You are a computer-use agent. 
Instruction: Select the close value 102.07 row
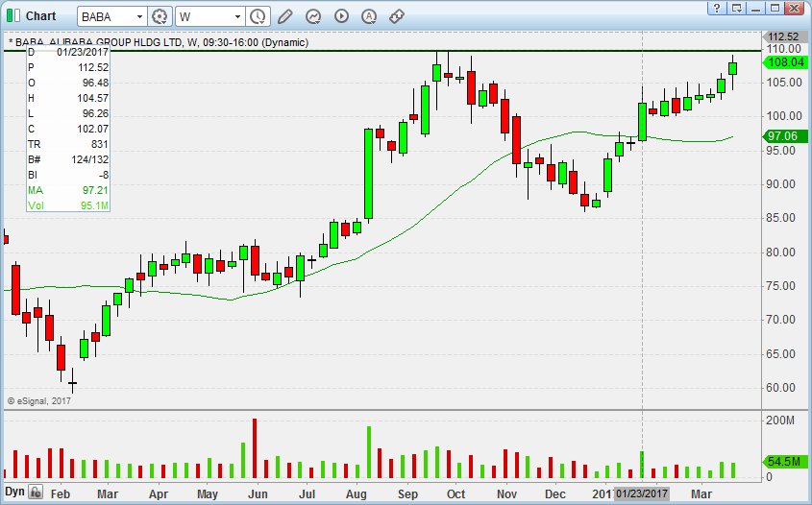(x=68, y=129)
